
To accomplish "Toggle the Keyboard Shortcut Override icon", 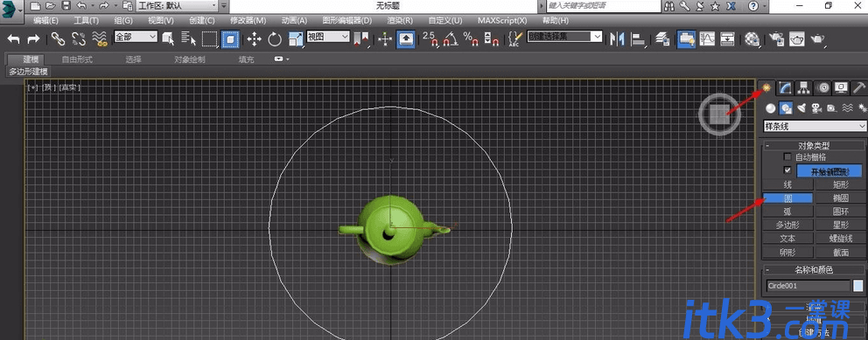I will (406, 38).
